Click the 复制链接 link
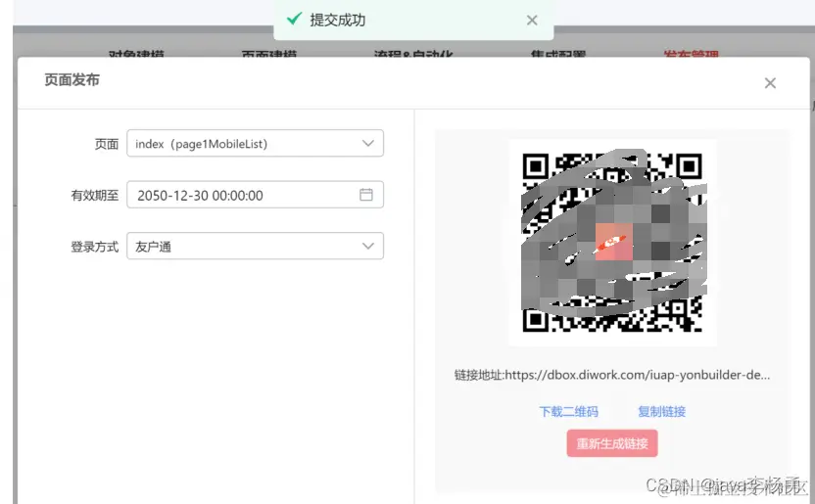The image size is (815, 504). click(661, 412)
